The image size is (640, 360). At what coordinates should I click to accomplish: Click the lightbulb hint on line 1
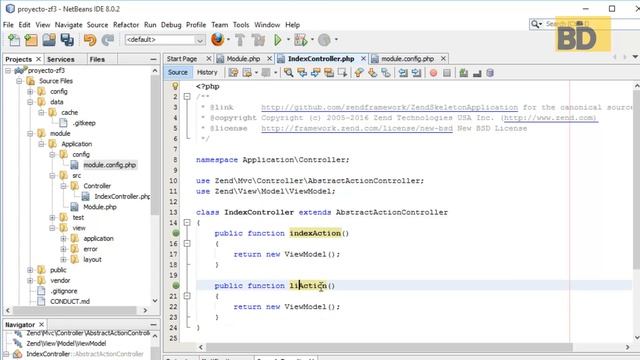175,86
